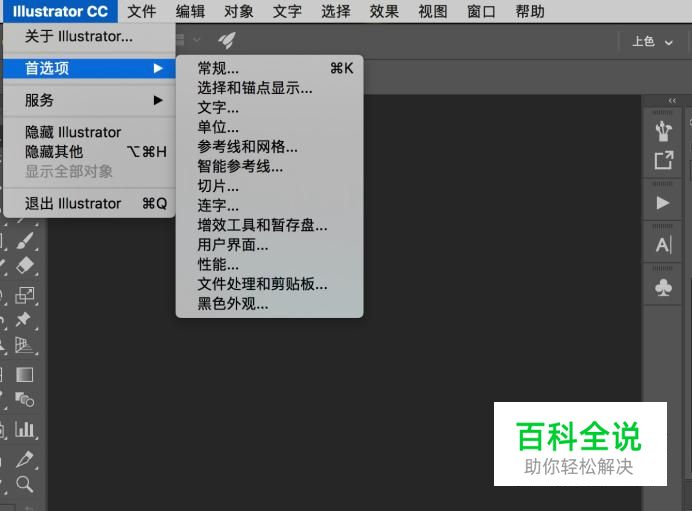Open 参考线和网格... preferences
The height and width of the screenshot is (511, 692).
(x=270, y=147)
